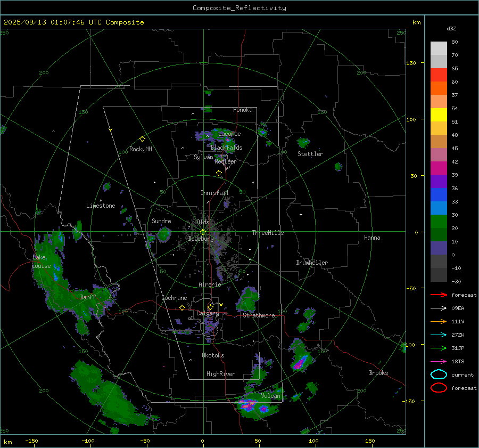
Task: Select the purple 36-39 dBZ color swatch
Action: pyautogui.click(x=439, y=181)
